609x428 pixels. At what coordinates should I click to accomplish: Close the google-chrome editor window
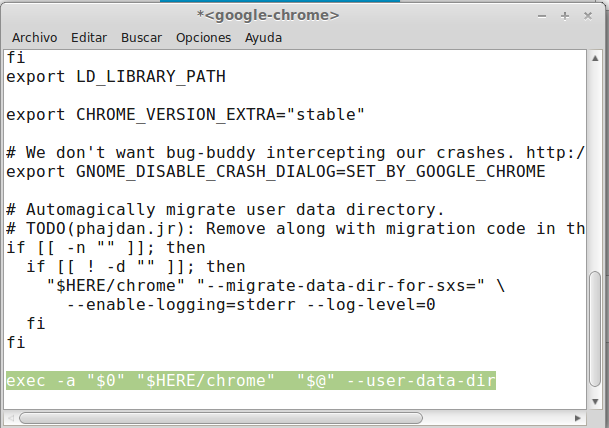click(588, 16)
